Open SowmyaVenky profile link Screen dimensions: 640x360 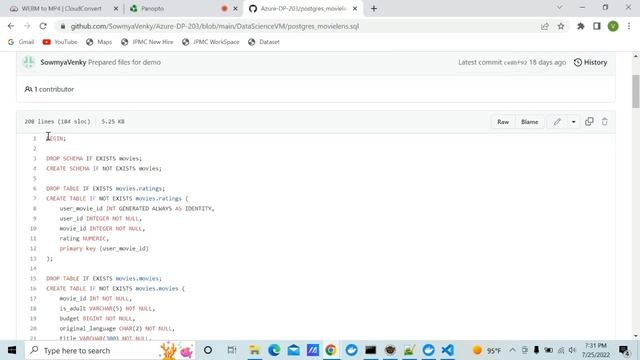pos(63,62)
